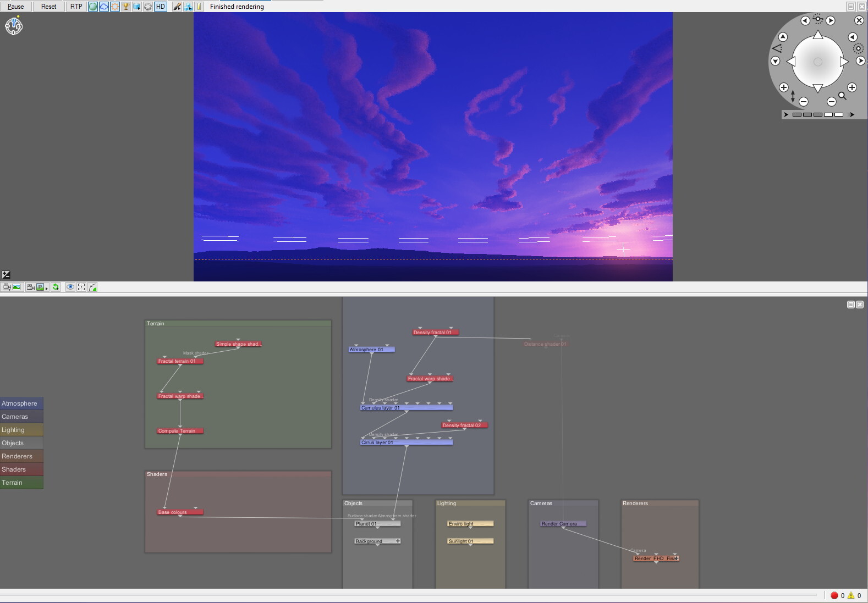Click the right-side rotate right arrow button
868x603 pixels.
(x=861, y=61)
